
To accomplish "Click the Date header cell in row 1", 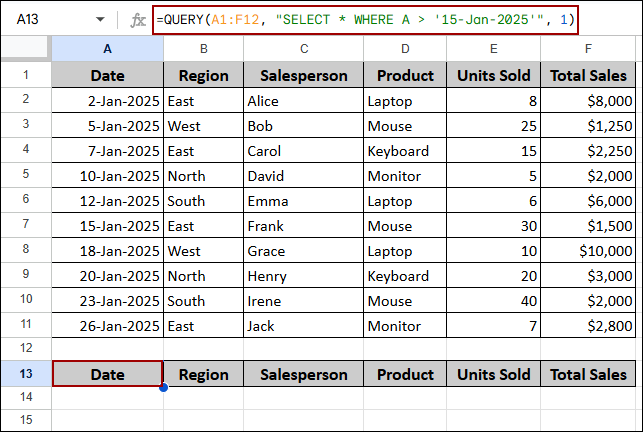I will tap(107, 75).
